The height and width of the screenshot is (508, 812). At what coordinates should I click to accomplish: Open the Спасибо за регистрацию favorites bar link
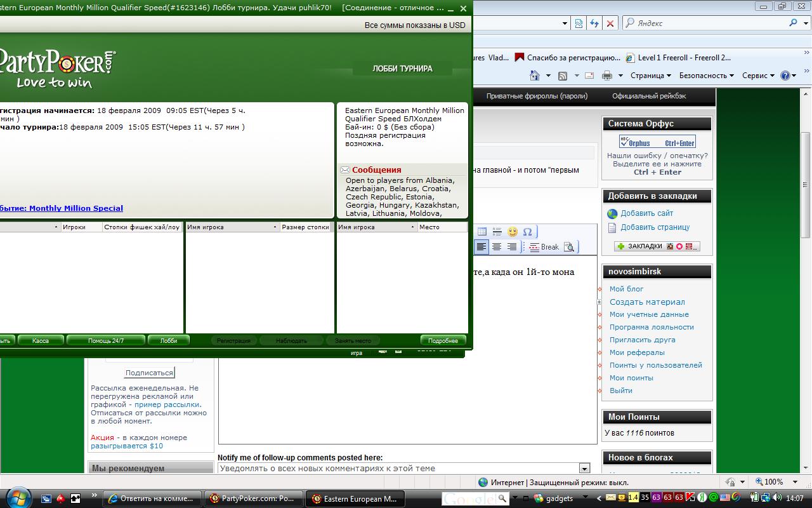pyautogui.click(x=568, y=58)
